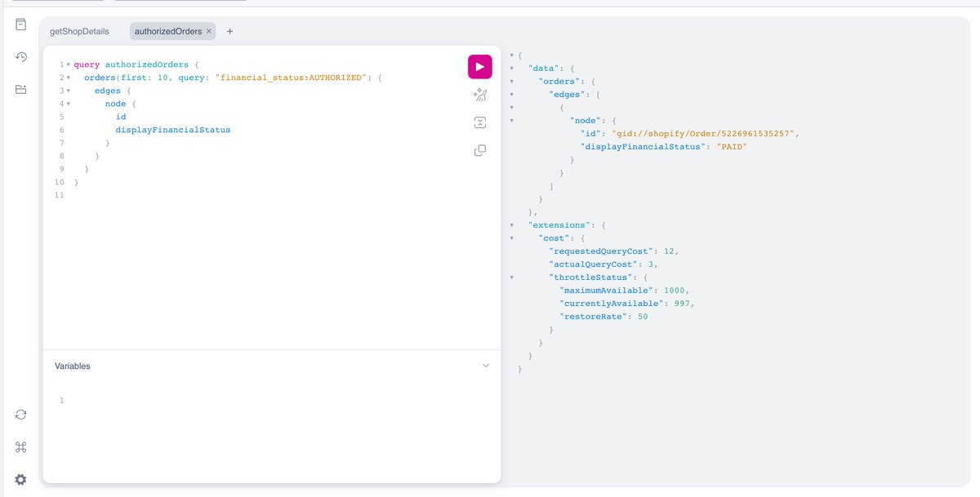Collapse the "edges" array in response

tap(512, 95)
